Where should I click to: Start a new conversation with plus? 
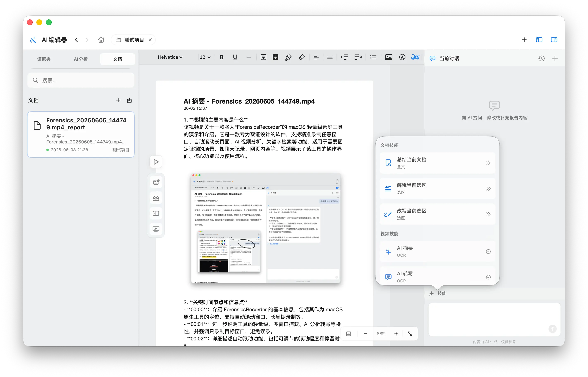tap(555, 58)
